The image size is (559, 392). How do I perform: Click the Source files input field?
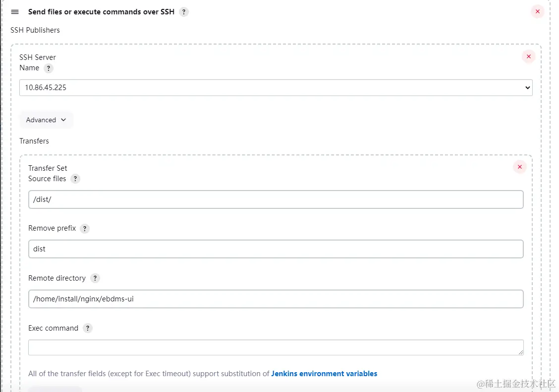point(276,199)
